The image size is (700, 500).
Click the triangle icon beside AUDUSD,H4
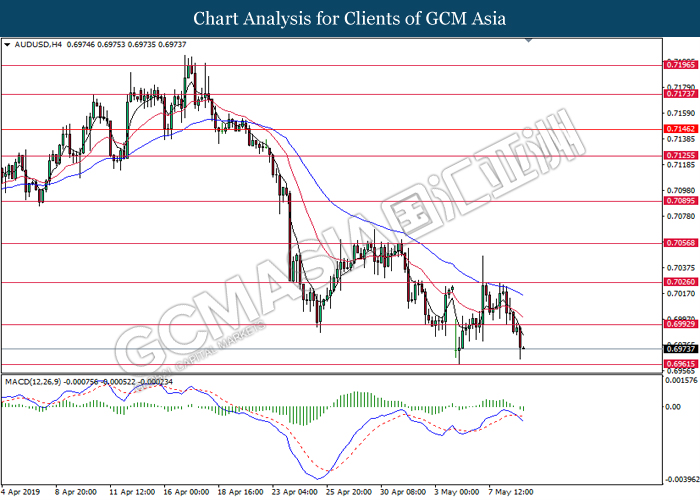(8, 46)
